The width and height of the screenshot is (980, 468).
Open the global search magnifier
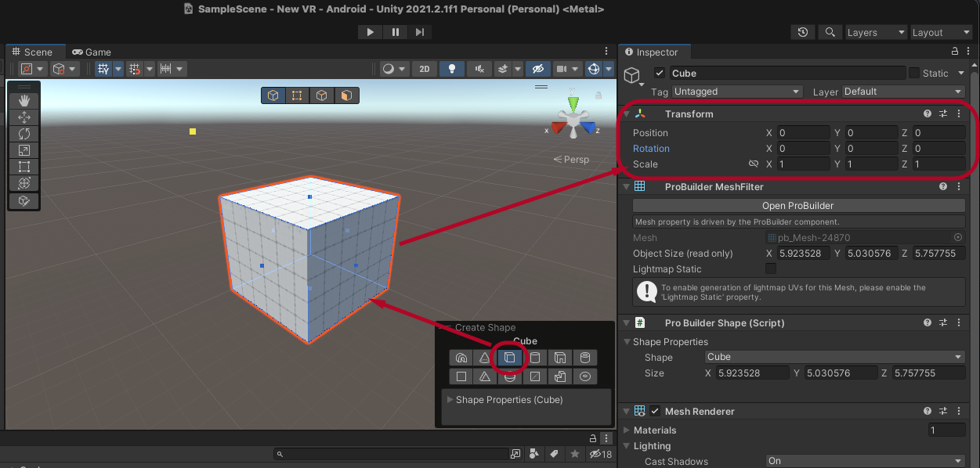(830, 32)
